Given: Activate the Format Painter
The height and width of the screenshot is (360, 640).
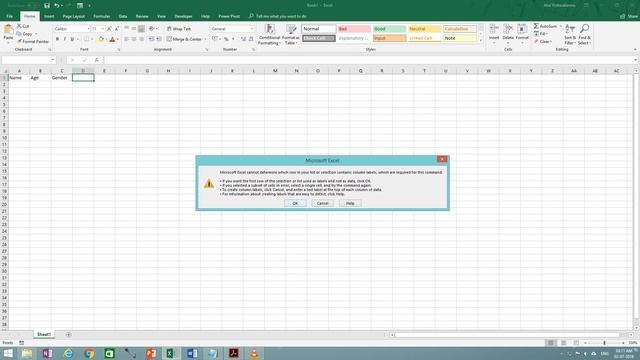Looking at the screenshot, I should point(33,42).
